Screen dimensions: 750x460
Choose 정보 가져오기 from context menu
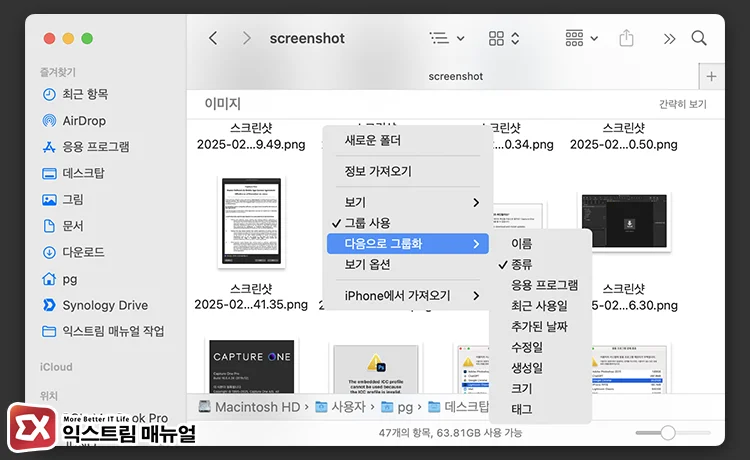408,171
